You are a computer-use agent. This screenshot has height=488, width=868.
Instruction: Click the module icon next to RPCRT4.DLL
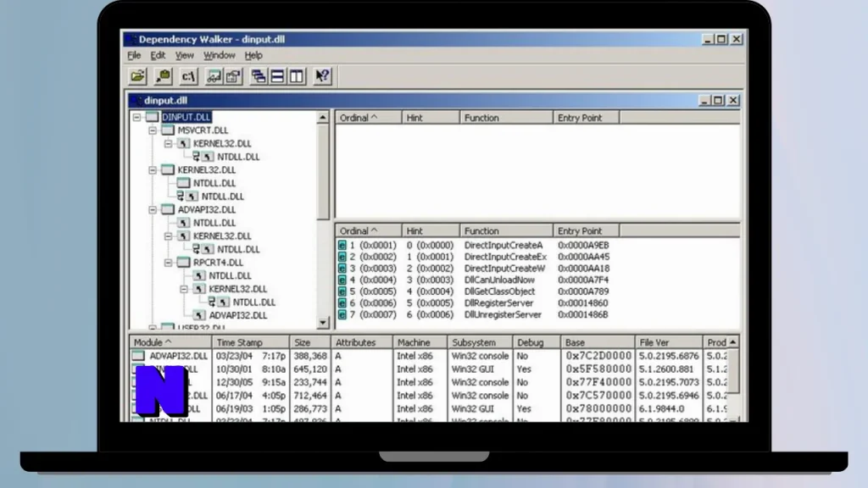[184, 263]
